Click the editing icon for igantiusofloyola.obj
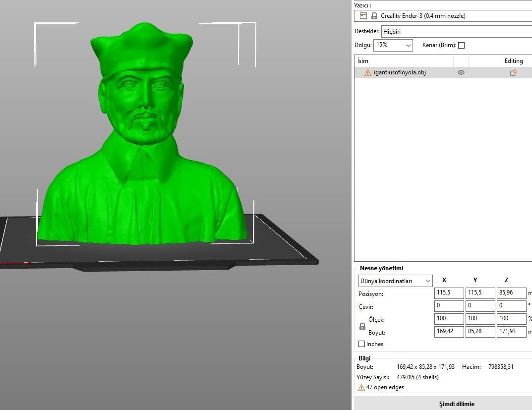Viewport: 532px width, 410px height. 513,72
